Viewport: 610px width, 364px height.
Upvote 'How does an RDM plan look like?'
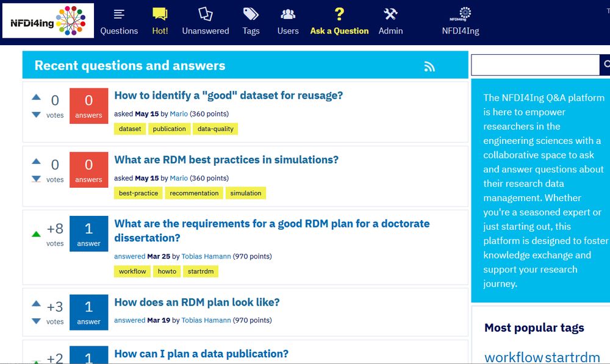coord(36,304)
